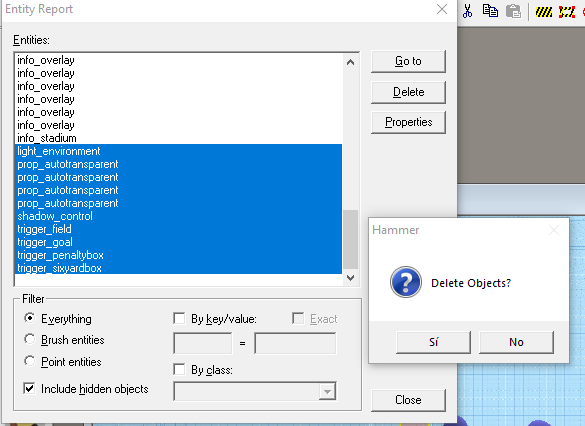Enable the By key/value filter checkbox
The width and height of the screenshot is (585, 426).
point(179,319)
